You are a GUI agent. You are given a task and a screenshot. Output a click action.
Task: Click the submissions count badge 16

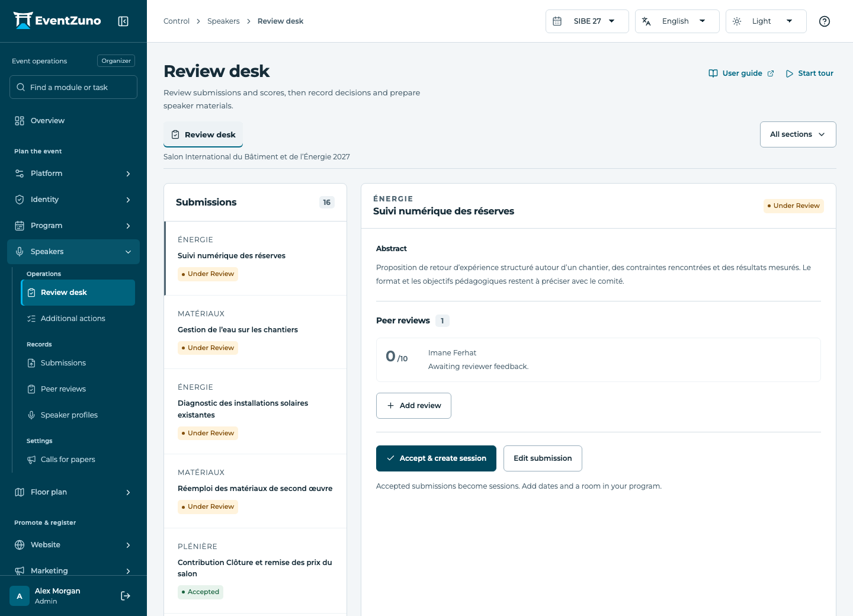tap(327, 203)
